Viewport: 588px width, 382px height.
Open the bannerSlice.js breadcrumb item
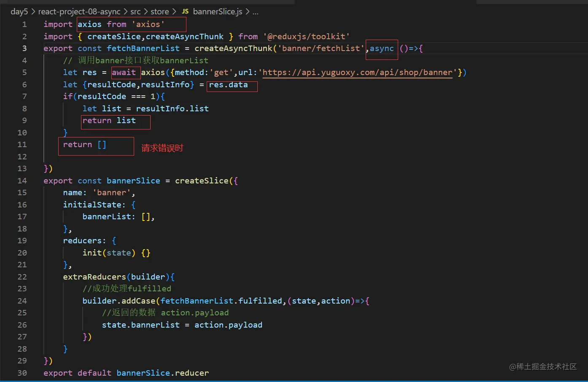point(218,11)
